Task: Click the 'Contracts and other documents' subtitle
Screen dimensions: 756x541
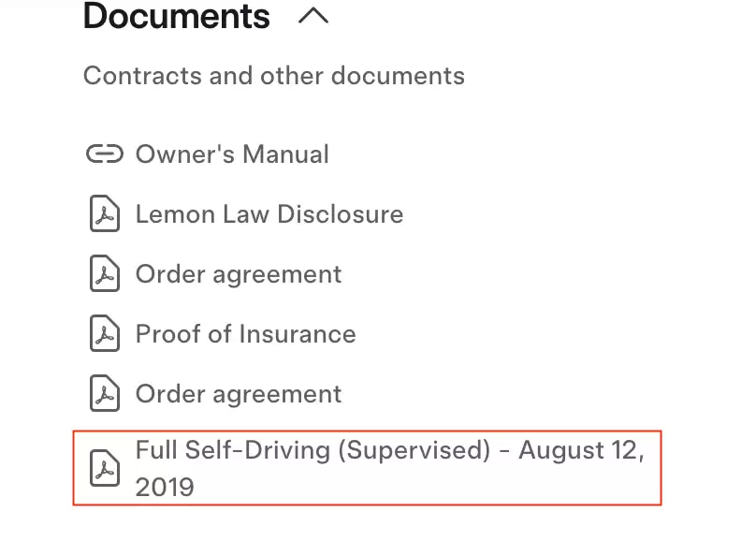Action: [274, 76]
